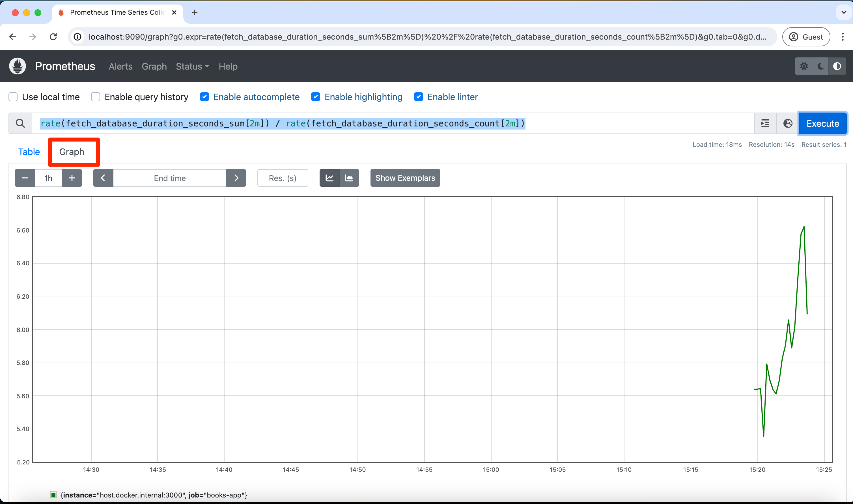Click the Prometheus brand title
The width and height of the screenshot is (853, 504).
(x=65, y=66)
